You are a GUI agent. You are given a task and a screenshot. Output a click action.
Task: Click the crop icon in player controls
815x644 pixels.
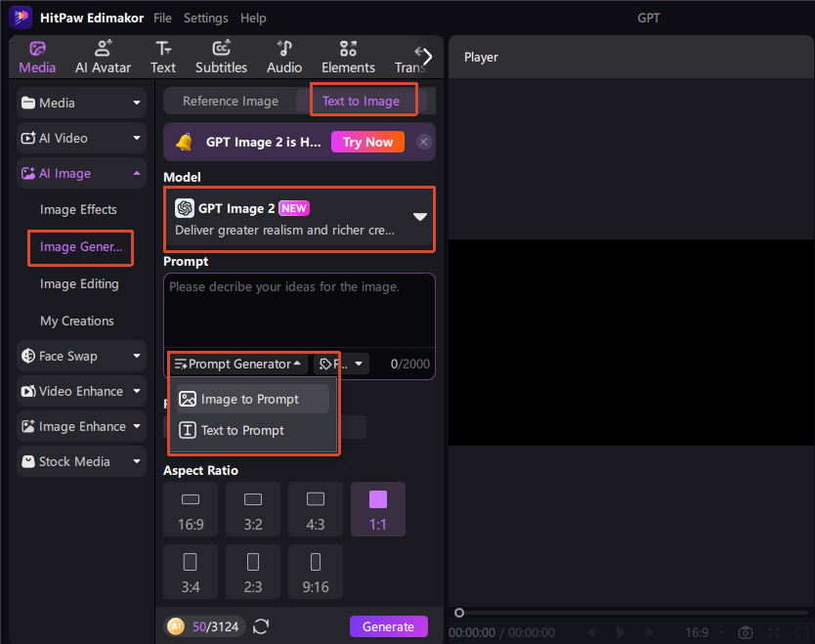(x=775, y=632)
